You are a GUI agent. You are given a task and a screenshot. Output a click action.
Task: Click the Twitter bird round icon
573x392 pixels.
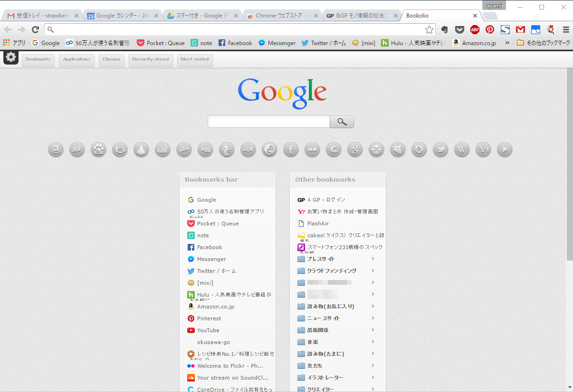(x=440, y=150)
